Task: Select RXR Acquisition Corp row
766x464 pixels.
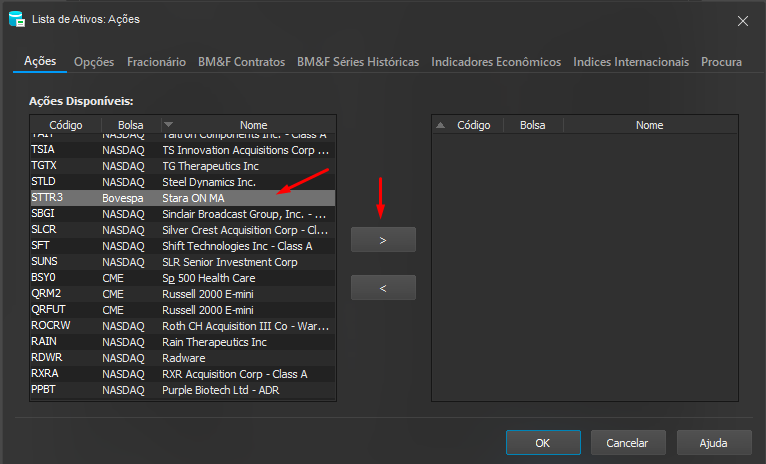Action: (183, 374)
